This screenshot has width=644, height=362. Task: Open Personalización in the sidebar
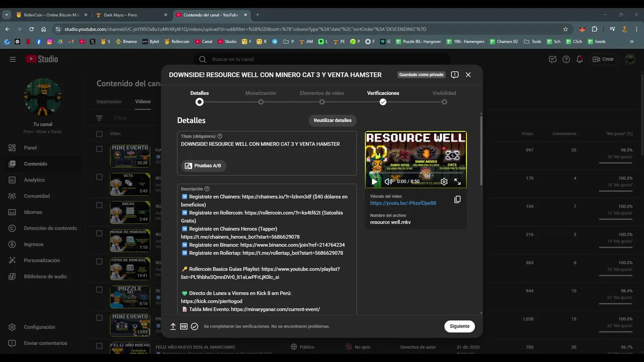43,260
